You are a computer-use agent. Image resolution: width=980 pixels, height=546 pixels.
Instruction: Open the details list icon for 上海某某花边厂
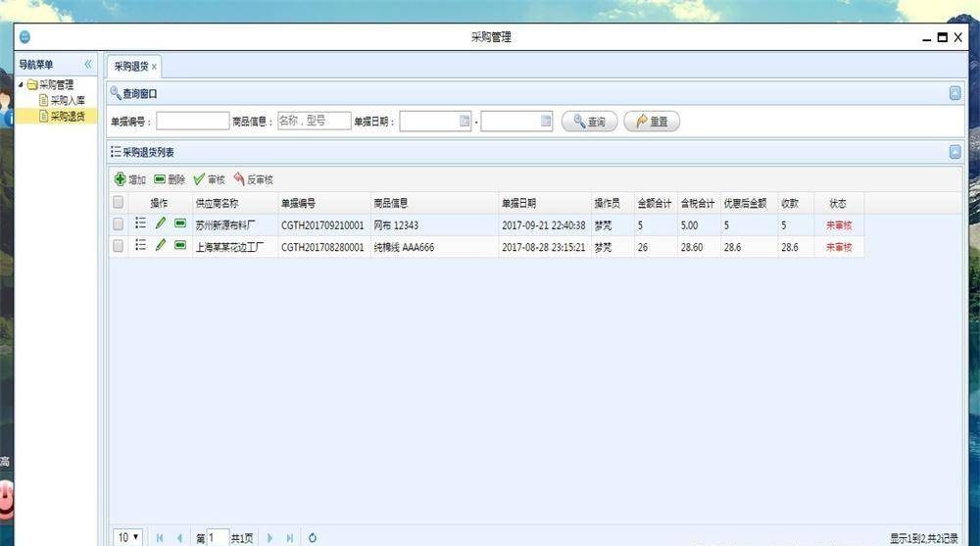click(140, 246)
